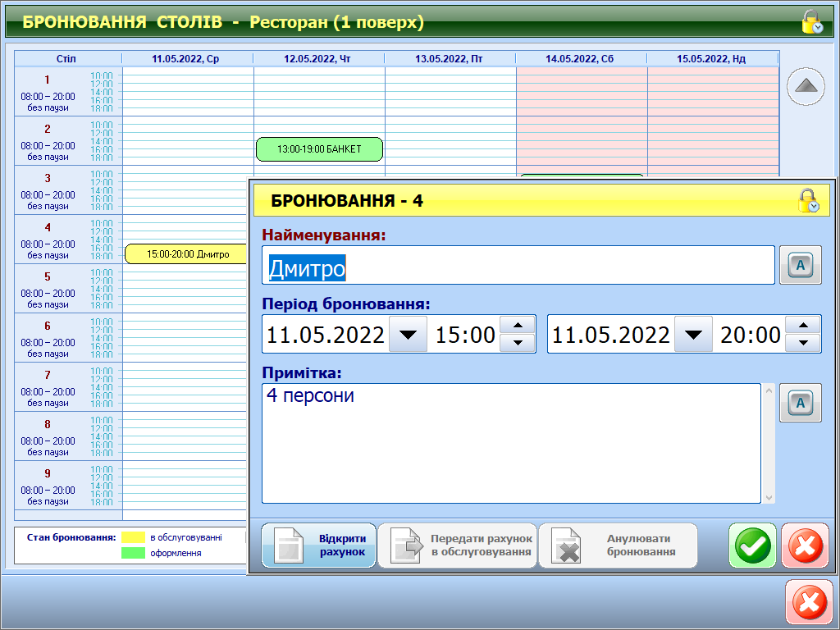Click the 14.05.2022, Сб column header

pos(581,59)
